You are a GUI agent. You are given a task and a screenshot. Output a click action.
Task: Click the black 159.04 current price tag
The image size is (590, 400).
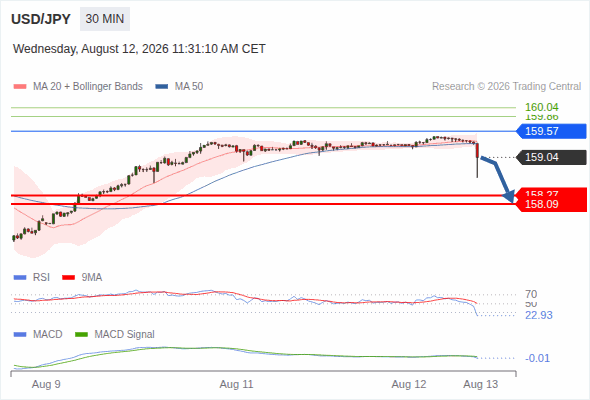point(552,157)
